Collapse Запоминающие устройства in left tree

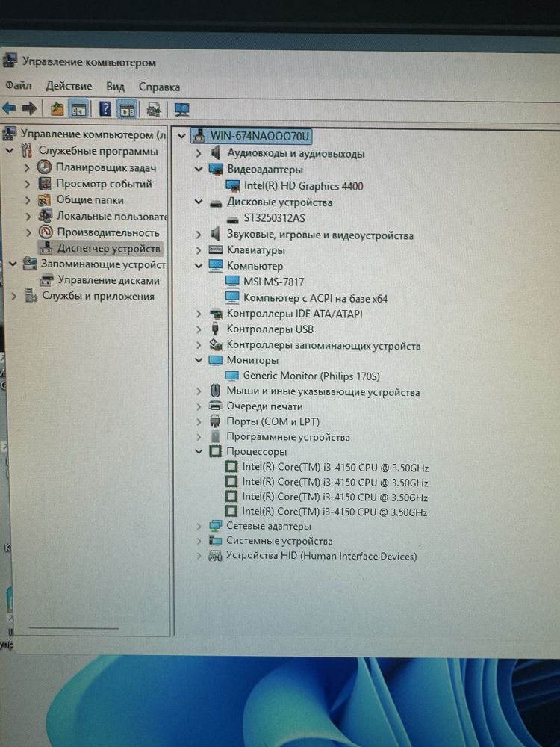pos(13,264)
